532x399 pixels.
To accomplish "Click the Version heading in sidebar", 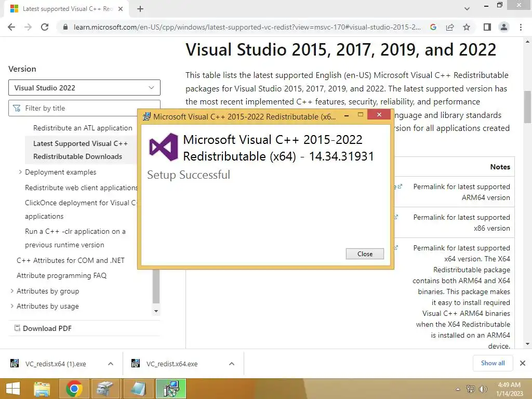I will pos(22,69).
